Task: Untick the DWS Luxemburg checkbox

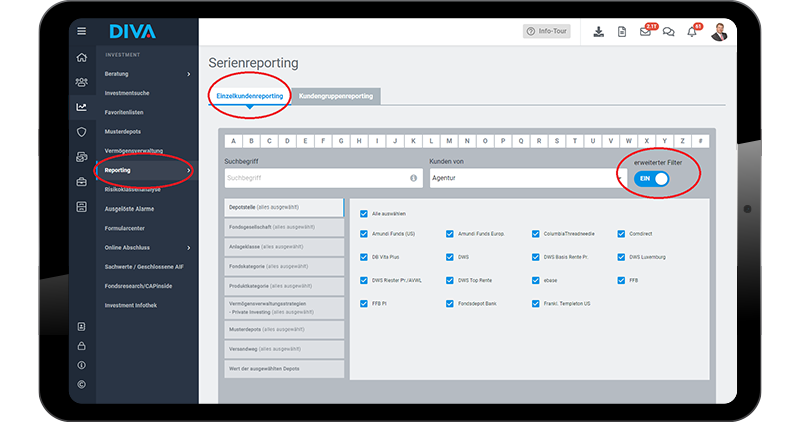Action: (x=622, y=257)
